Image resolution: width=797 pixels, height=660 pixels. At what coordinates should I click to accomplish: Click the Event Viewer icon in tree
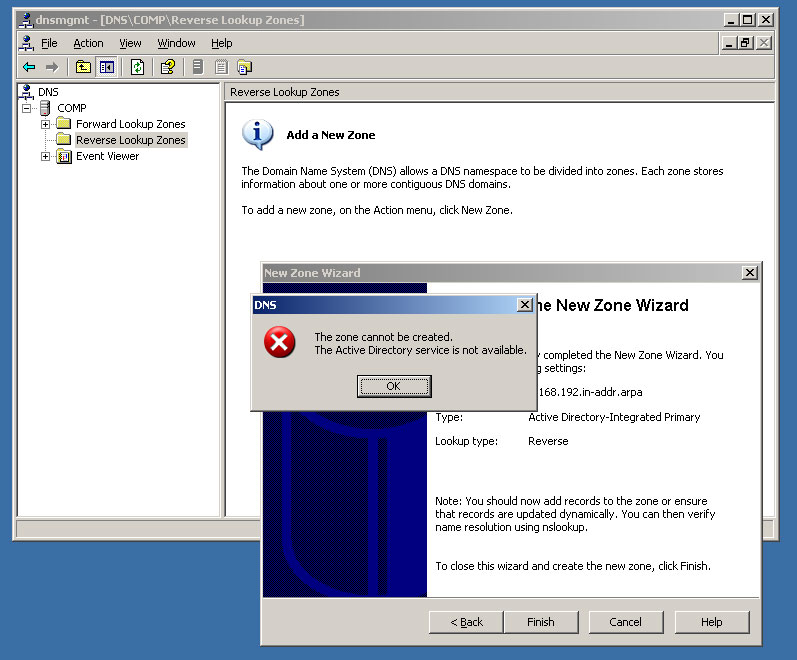point(64,156)
